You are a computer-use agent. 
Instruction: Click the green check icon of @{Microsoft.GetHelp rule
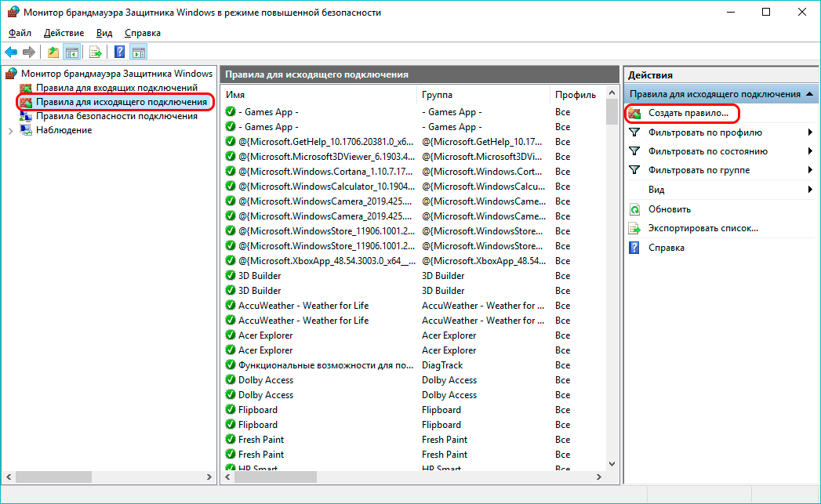(231, 141)
